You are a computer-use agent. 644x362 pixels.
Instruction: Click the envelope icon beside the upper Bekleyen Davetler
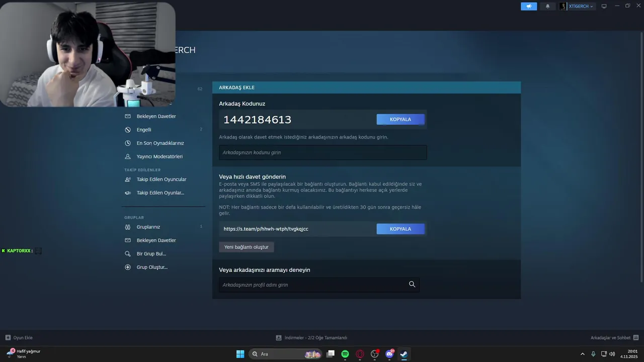(x=128, y=116)
